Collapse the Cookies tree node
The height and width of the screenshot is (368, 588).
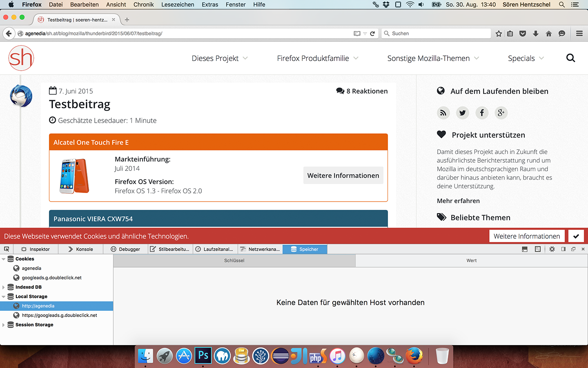(x=4, y=259)
